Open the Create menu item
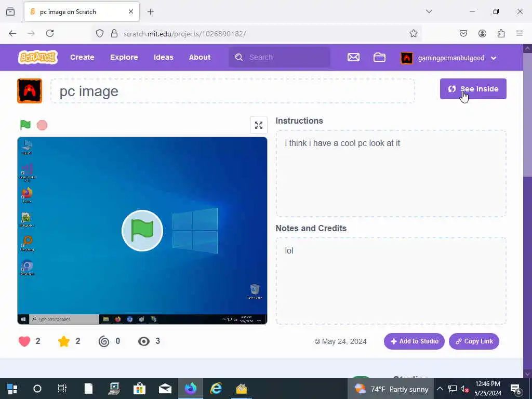 (x=82, y=57)
